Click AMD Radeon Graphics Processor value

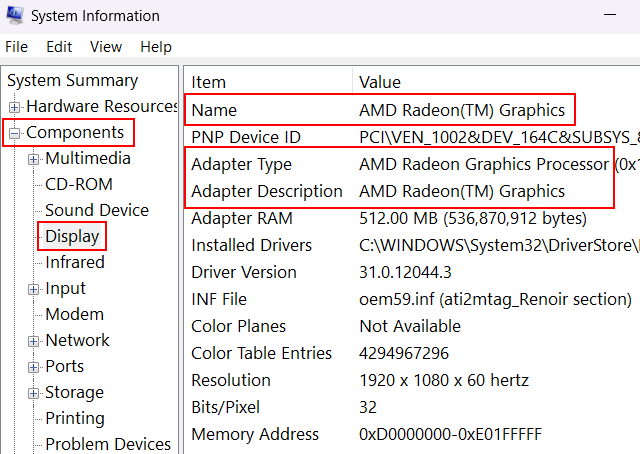coord(484,165)
